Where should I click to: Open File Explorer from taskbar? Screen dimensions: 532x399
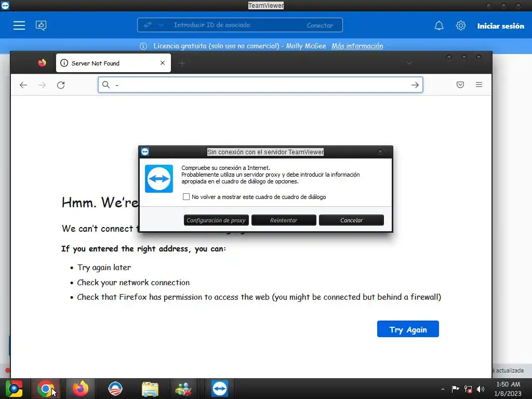(x=150, y=389)
